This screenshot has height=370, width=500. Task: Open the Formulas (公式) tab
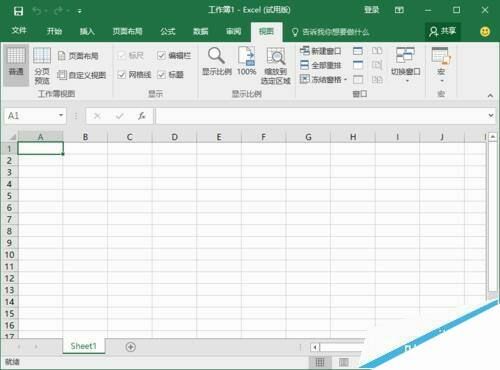[167, 31]
